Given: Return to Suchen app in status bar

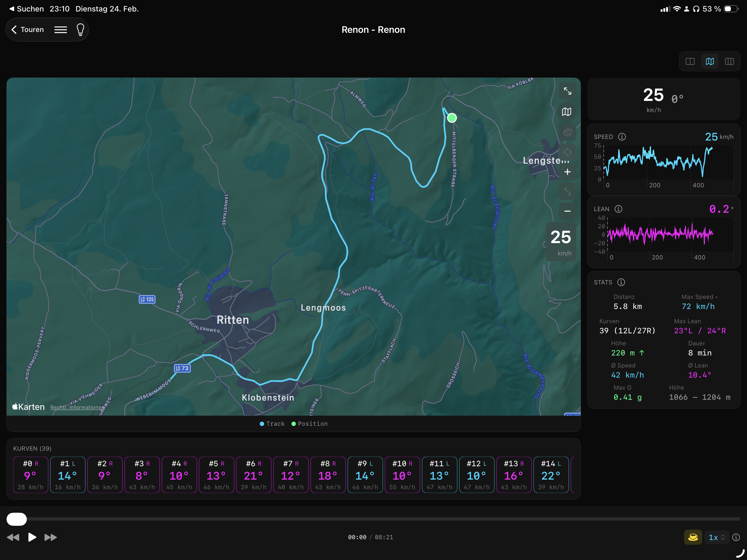Looking at the screenshot, I should coord(26,9).
